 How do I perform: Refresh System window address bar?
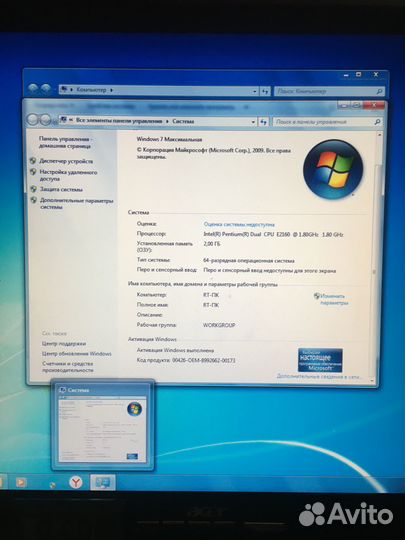pos(264,122)
